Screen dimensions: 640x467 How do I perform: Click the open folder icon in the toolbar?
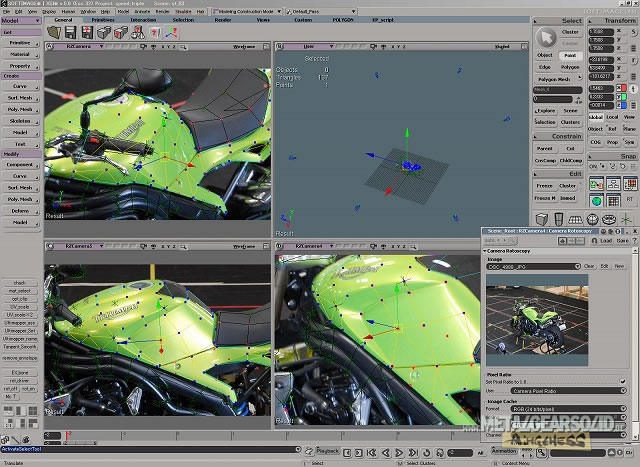(x=52, y=32)
